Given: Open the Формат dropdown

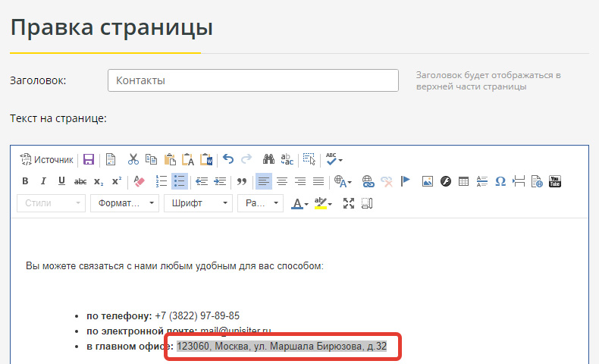Looking at the screenshot, I should coord(124,203).
